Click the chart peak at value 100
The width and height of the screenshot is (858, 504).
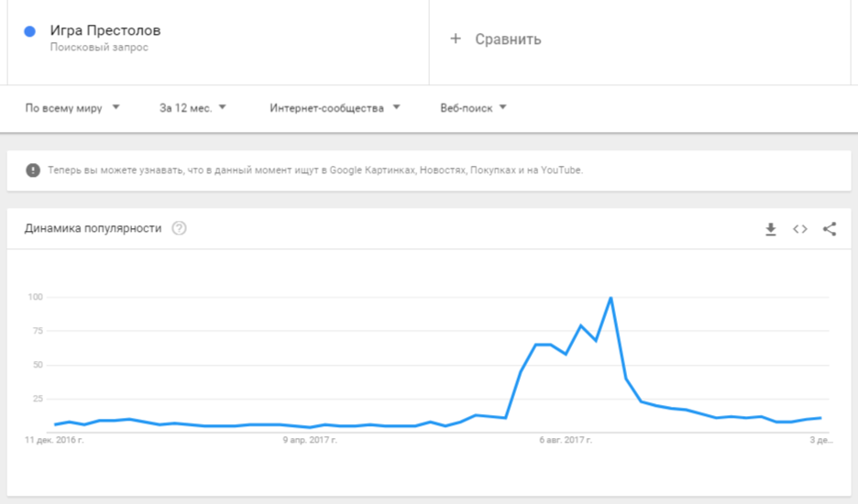click(x=610, y=298)
